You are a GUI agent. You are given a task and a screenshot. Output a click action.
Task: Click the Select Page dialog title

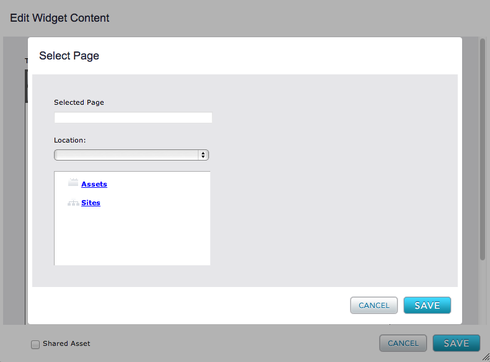(x=69, y=56)
